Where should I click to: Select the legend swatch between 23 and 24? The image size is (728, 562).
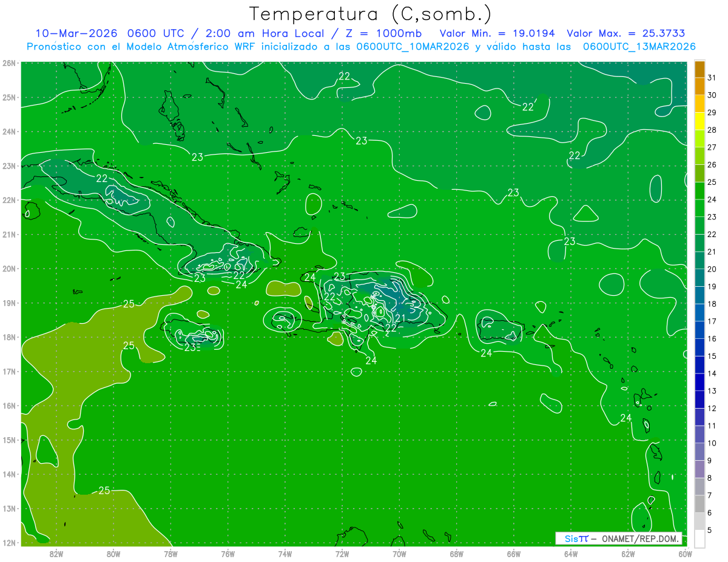699,208
